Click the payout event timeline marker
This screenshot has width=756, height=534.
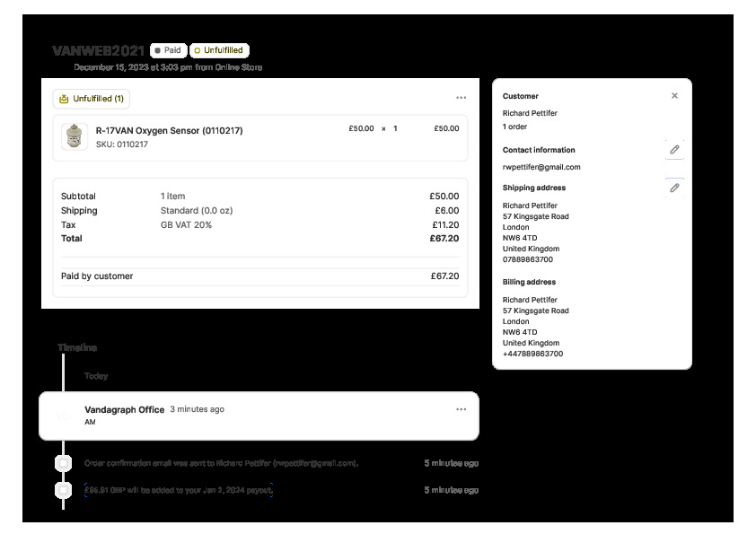[x=63, y=490]
